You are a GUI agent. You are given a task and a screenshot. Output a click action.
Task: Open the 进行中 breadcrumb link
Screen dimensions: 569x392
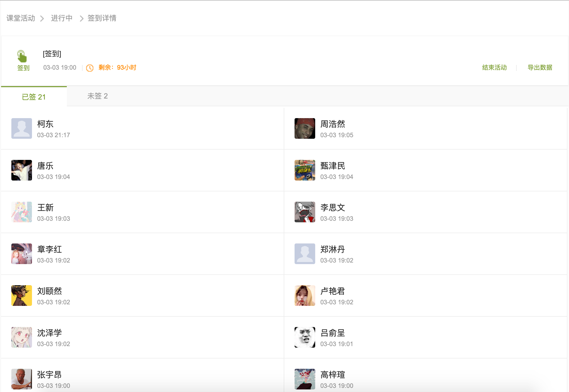tap(62, 18)
